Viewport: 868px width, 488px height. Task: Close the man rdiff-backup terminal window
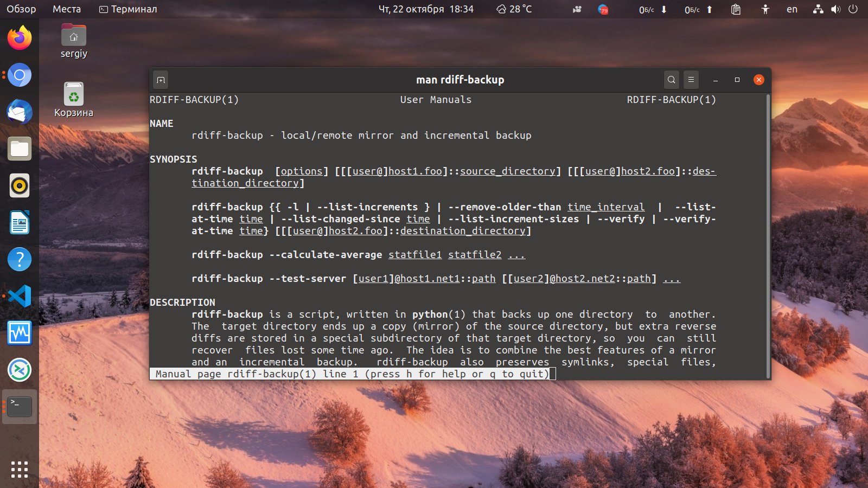759,80
